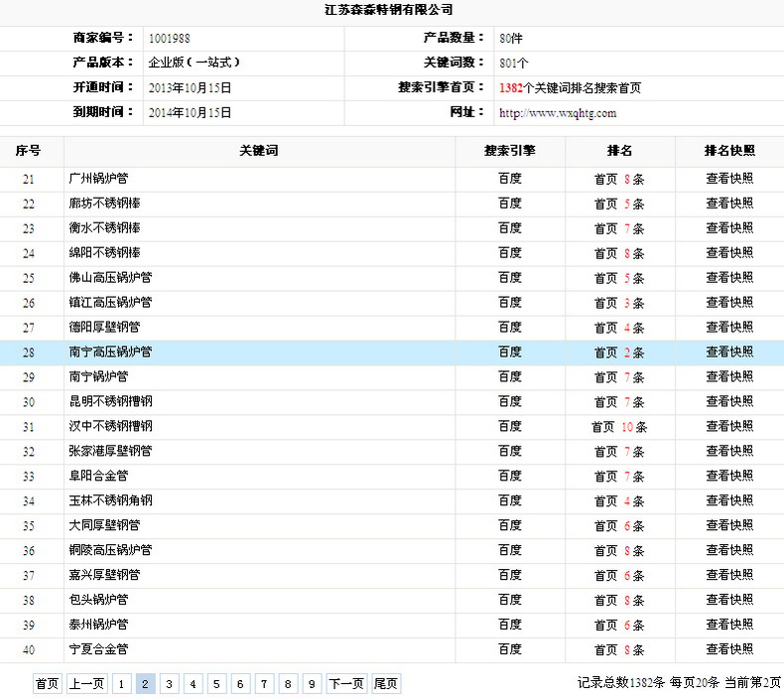Open page 1 in pagination

coord(121,683)
